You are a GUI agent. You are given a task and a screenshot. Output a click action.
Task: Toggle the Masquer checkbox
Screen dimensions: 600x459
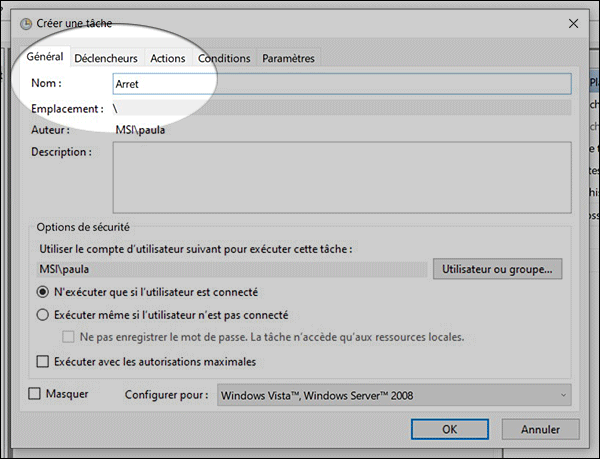click(x=35, y=394)
